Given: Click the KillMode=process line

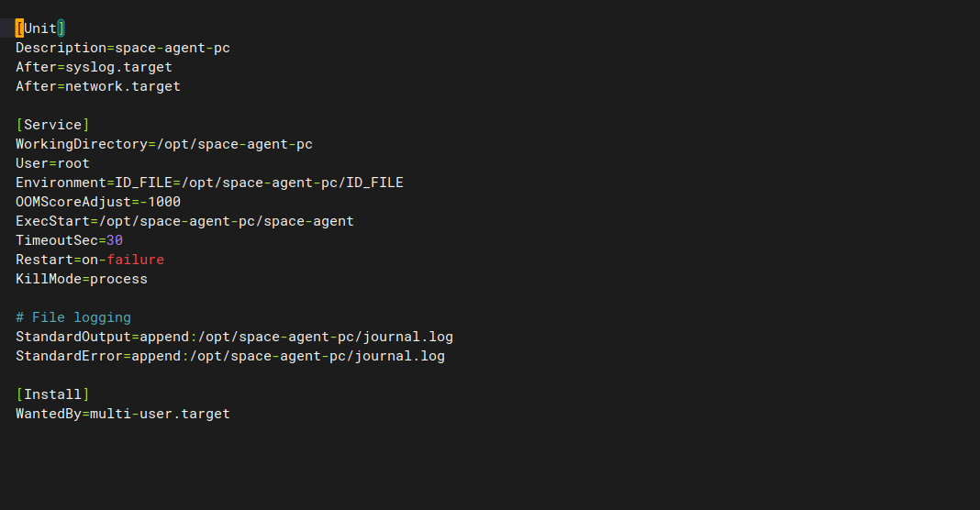Looking at the screenshot, I should [81, 279].
